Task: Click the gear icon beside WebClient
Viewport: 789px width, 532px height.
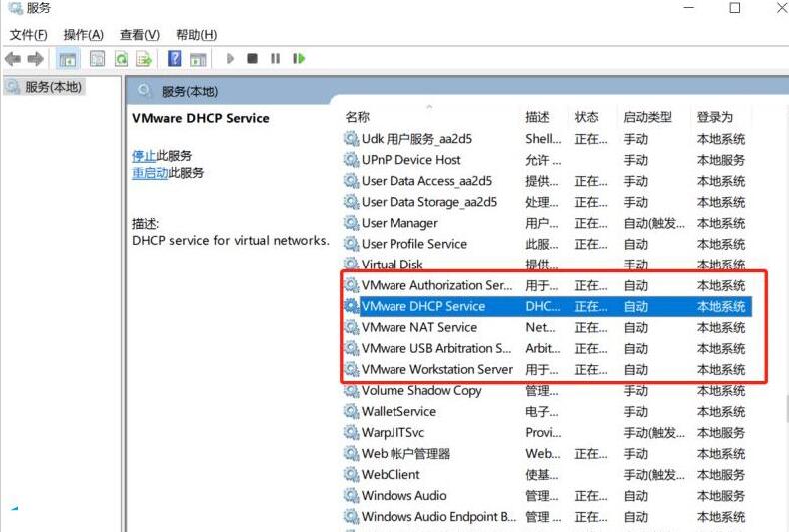Action: (351, 474)
